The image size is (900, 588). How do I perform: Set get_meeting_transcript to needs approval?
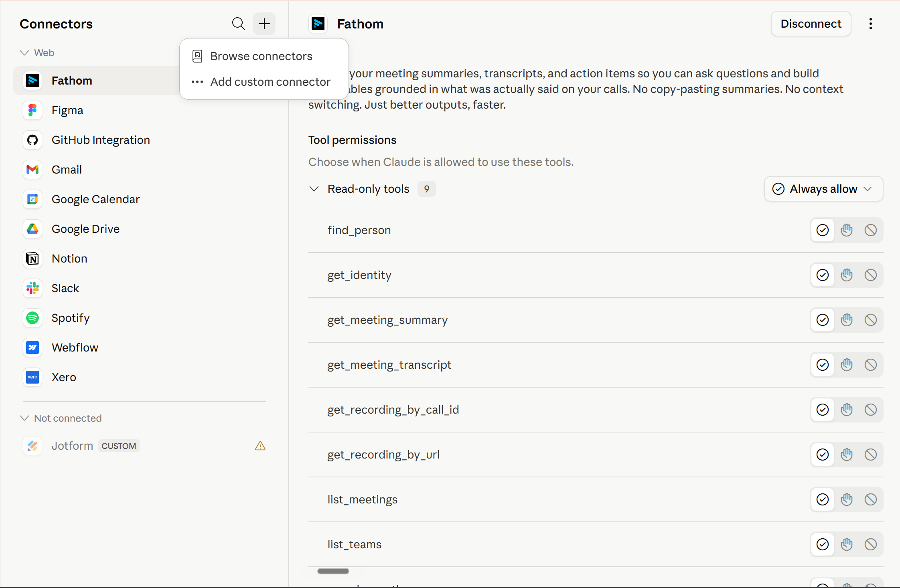coord(847,365)
